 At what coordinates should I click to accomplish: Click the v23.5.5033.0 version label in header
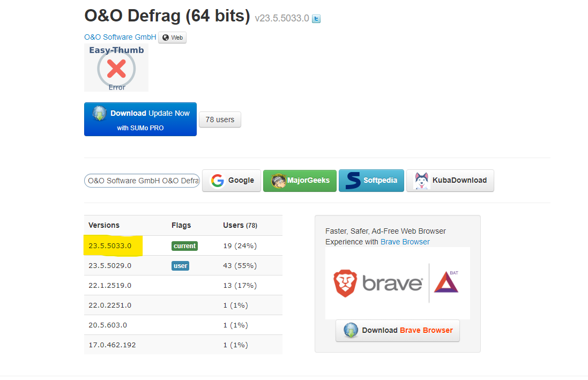click(282, 18)
